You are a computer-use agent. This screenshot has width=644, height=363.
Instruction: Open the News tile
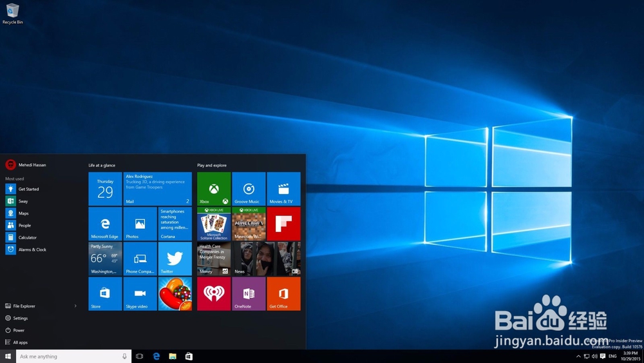(266, 259)
